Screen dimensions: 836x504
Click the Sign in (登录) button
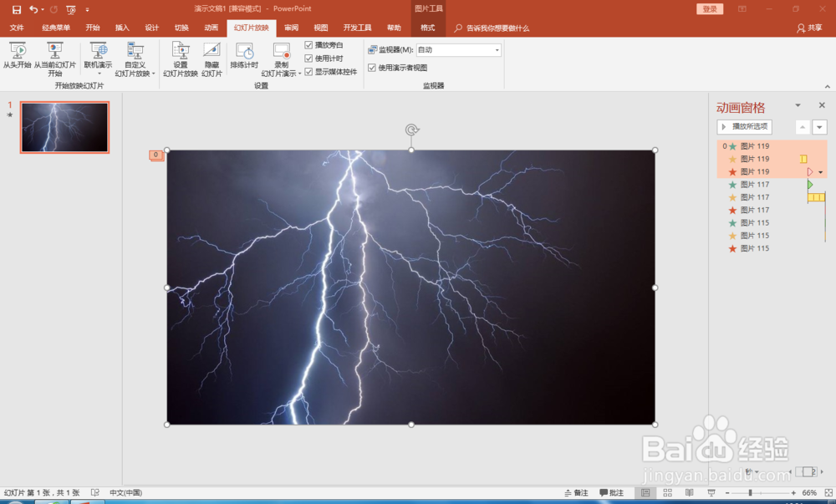pyautogui.click(x=710, y=9)
